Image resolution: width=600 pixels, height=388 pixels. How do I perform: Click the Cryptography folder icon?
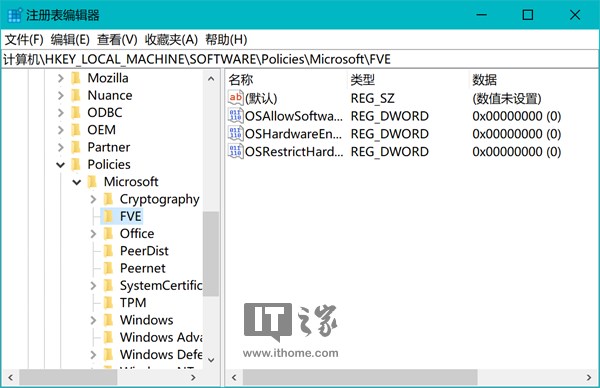point(109,199)
